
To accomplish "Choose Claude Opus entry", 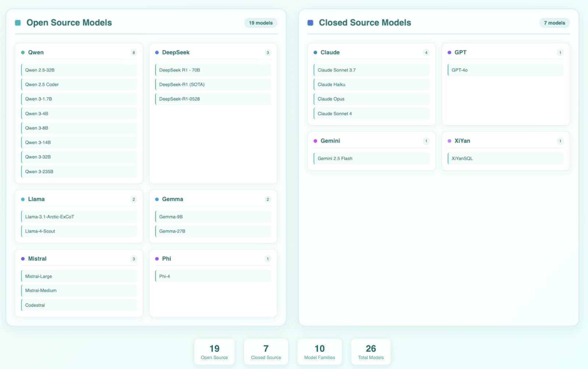I will [x=372, y=99].
